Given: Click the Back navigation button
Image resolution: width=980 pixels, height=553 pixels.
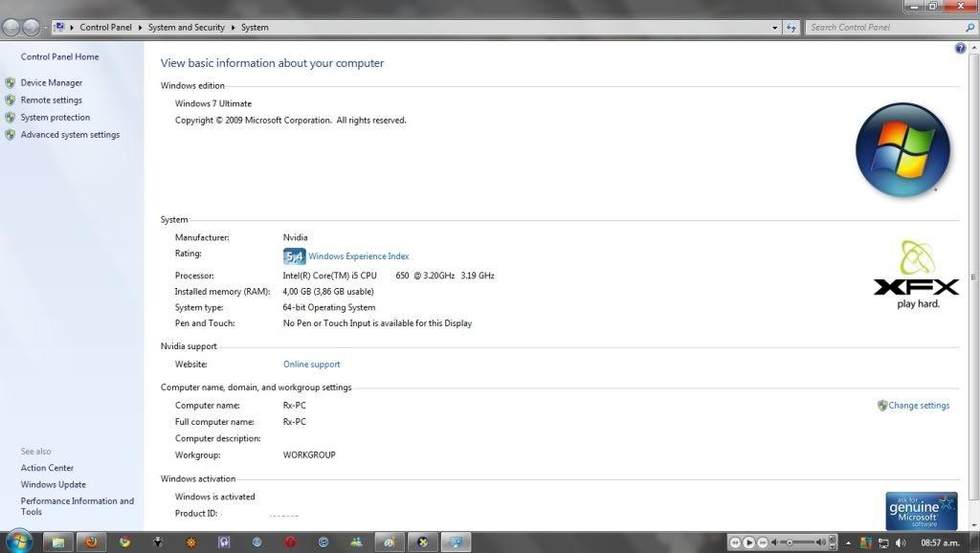Looking at the screenshot, I should click(11, 28).
